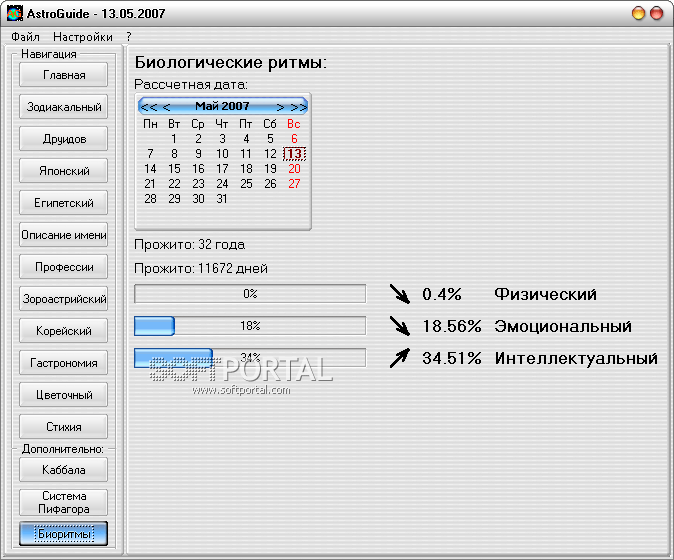Select May 1 in the calendar
The height and width of the screenshot is (560, 674).
(x=174, y=139)
